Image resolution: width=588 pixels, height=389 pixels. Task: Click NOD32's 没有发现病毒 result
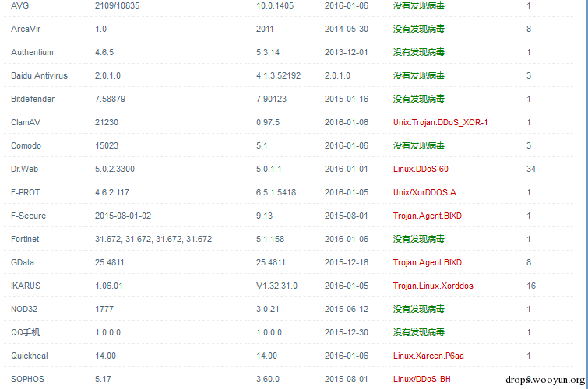[418, 309]
